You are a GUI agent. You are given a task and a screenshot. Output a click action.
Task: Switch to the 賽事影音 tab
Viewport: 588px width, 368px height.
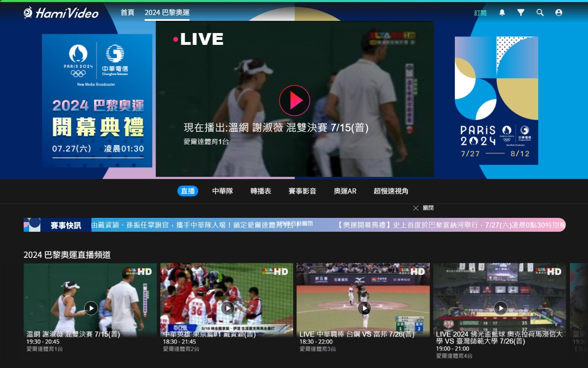[302, 191]
